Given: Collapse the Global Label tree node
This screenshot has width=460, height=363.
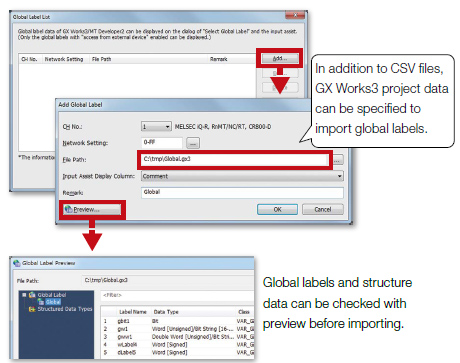Looking at the screenshot, I should click(x=24, y=295).
